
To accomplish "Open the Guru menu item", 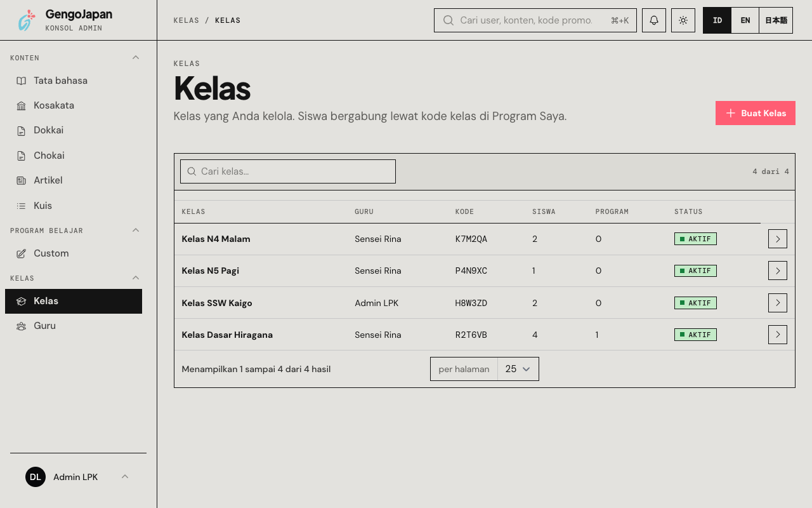I will click(74, 326).
